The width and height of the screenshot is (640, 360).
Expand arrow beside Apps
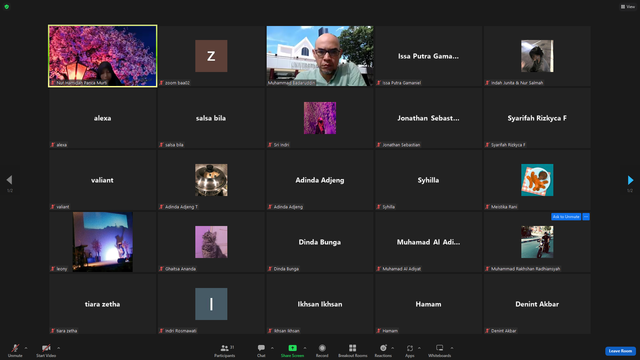point(419,348)
